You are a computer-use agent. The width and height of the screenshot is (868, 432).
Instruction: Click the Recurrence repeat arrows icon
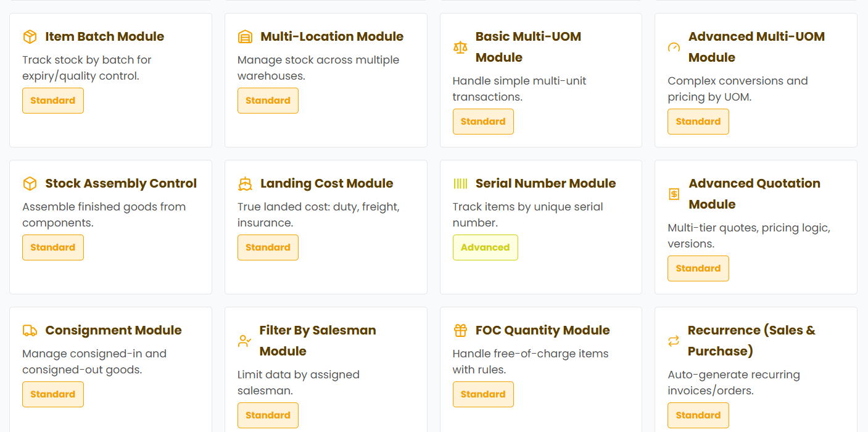click(674, 341)
